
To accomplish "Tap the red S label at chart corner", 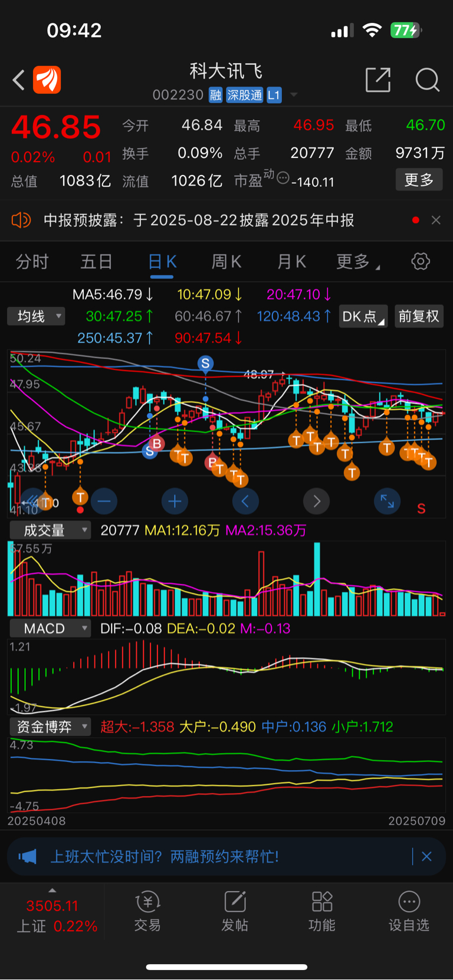I will tap(421, 509).
